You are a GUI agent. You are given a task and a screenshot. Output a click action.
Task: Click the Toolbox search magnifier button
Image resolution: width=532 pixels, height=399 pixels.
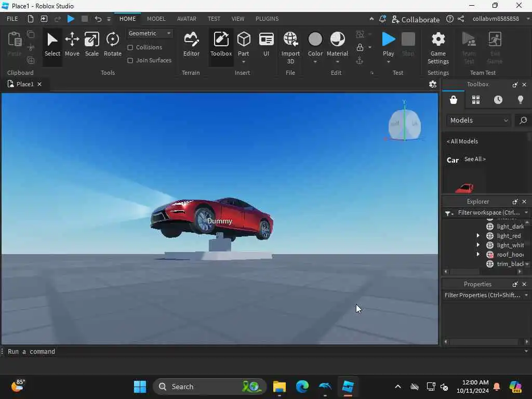pyautogui.click(x=523, y=120)
